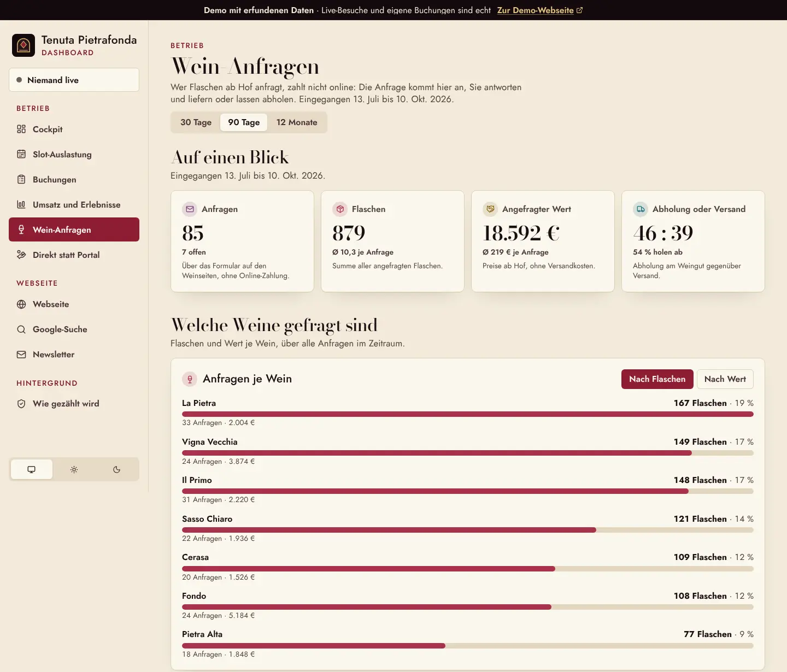Click the Vigna Vecchia wine name
The image size is (787, 672).
[x=210, y=441]
